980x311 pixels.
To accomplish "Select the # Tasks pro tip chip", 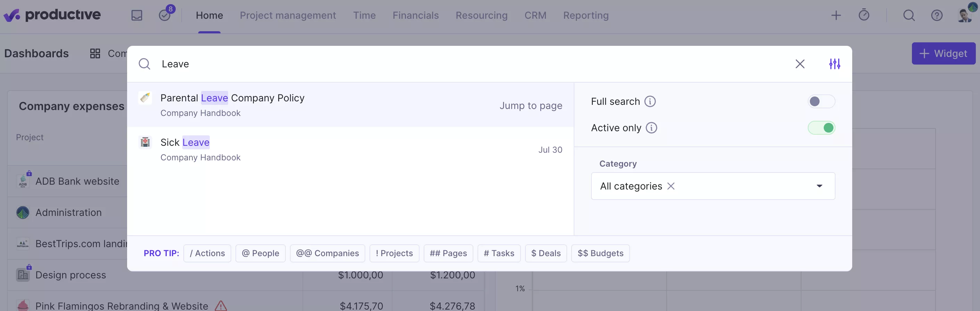I will [499, 253].
